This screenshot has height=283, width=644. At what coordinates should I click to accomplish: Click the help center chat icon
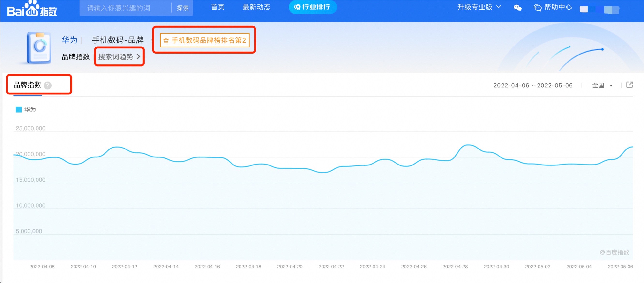538,8
